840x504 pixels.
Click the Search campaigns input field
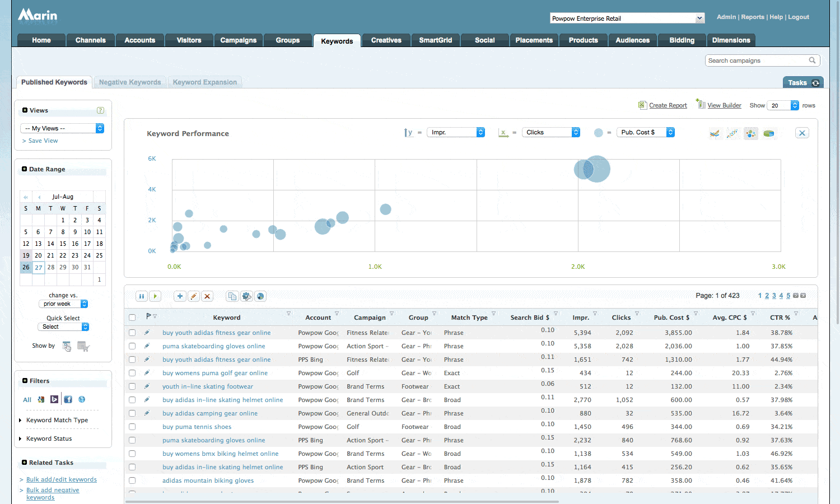tap(756, 60)
